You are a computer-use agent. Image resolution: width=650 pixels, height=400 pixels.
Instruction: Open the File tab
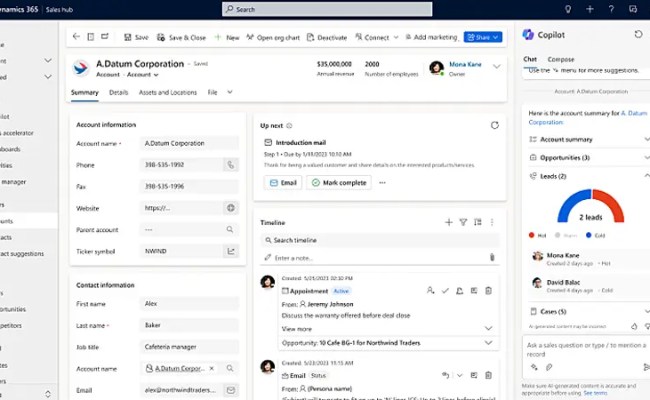212,92
